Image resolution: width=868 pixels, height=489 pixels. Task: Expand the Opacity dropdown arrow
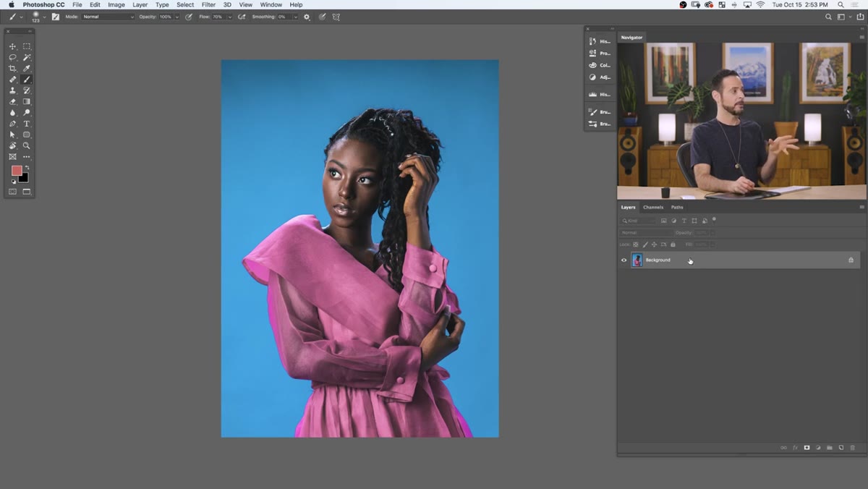(176, 17)
